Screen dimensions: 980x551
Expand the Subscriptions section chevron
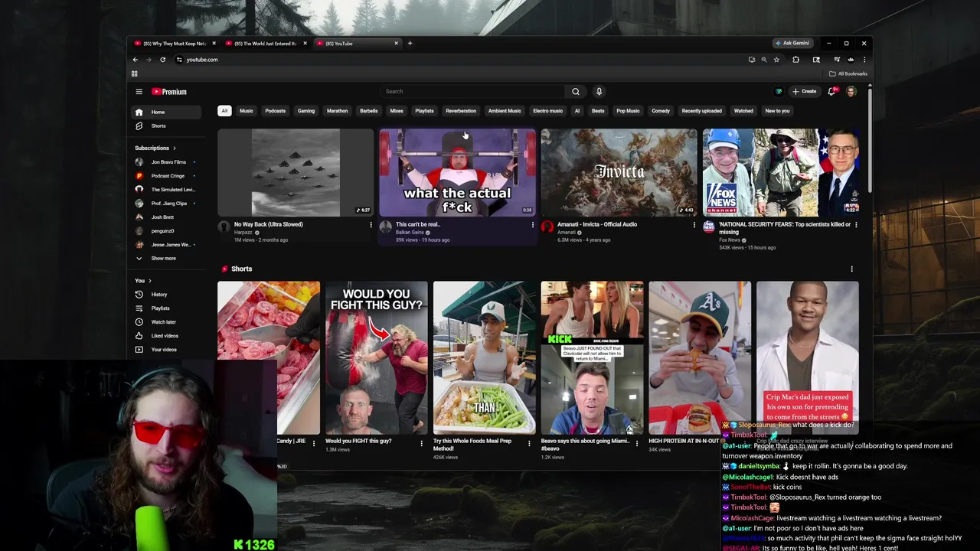click(174, 148)
